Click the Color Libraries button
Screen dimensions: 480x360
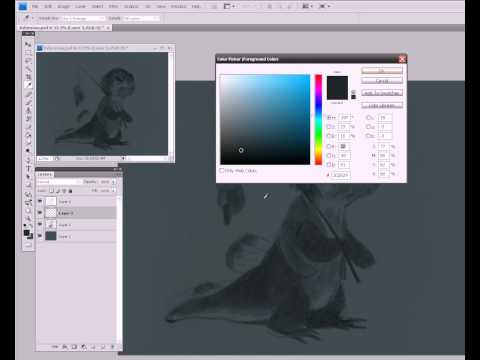382,105
